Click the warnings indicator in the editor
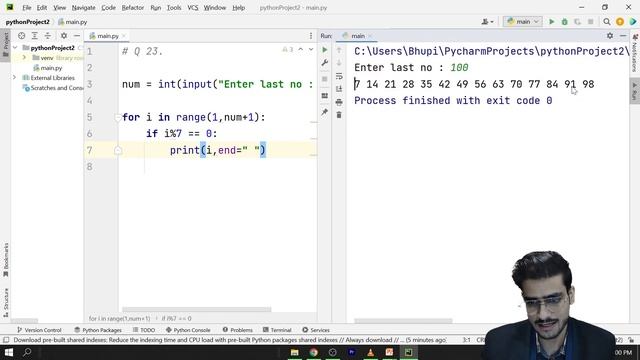 288,49
